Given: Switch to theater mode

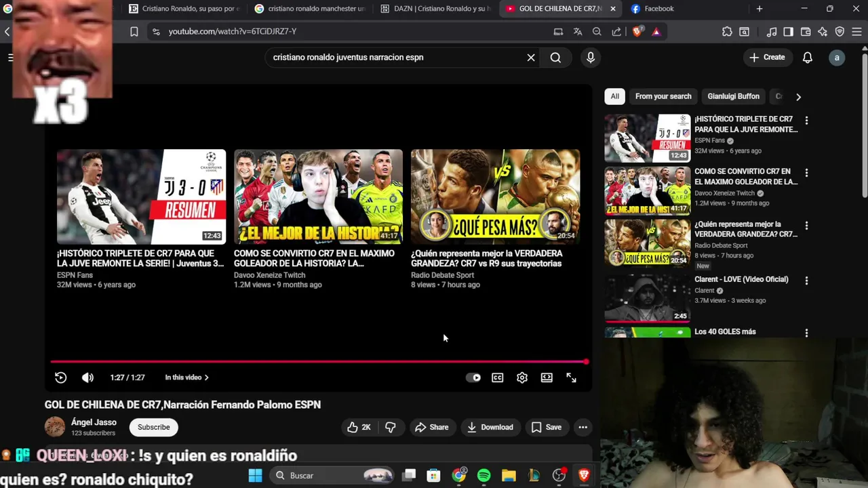Looking at the screenshot, I should click(x=547, y=378).
